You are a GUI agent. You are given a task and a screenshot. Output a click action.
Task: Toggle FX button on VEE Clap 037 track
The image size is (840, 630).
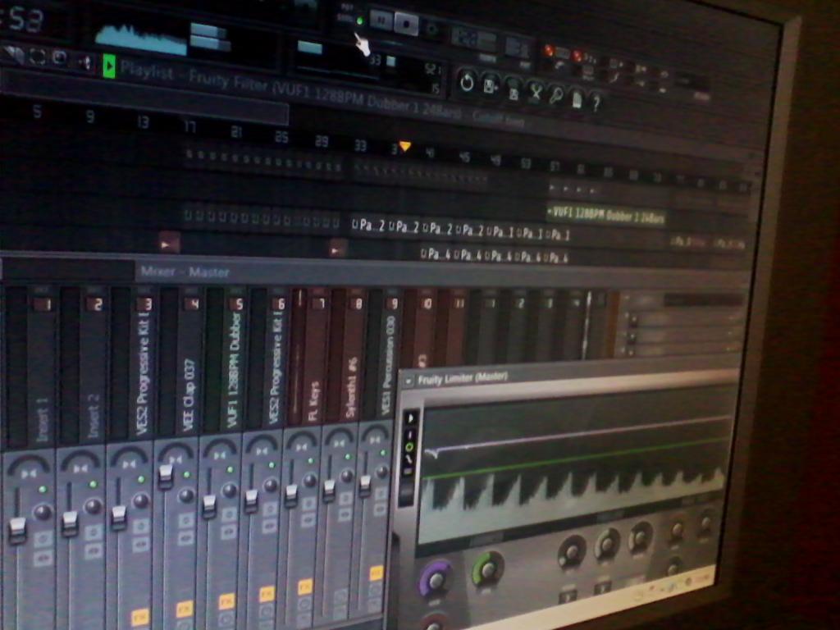(x=185, y=609)
